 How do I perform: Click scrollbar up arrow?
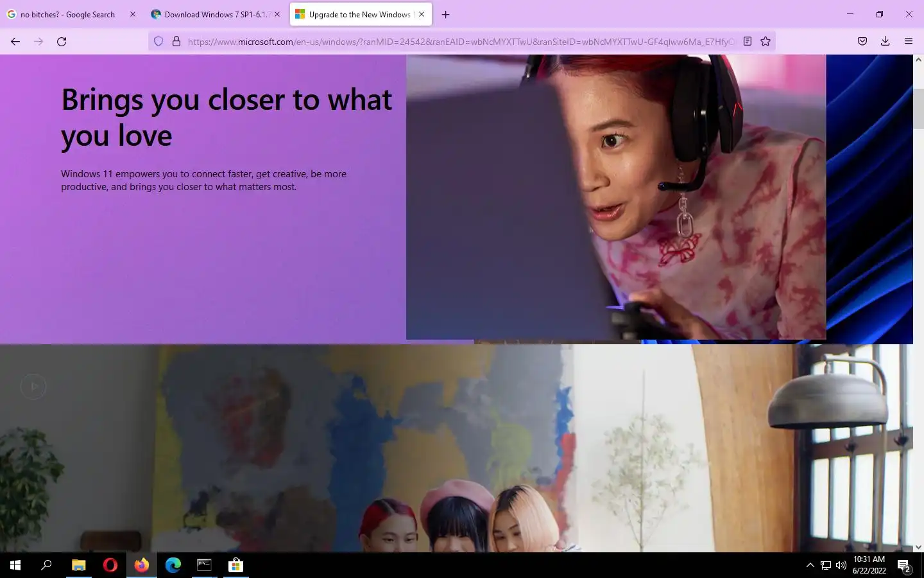tap(918, 60)
